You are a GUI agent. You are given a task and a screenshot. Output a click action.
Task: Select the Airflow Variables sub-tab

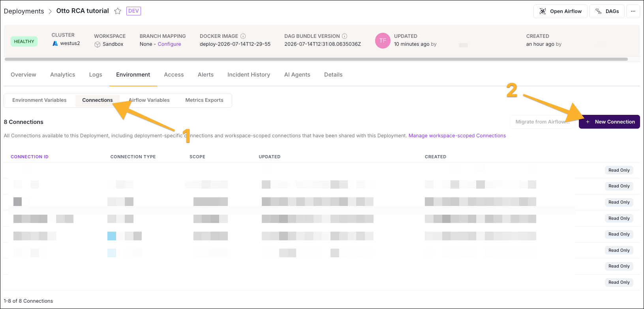point(149,100)
